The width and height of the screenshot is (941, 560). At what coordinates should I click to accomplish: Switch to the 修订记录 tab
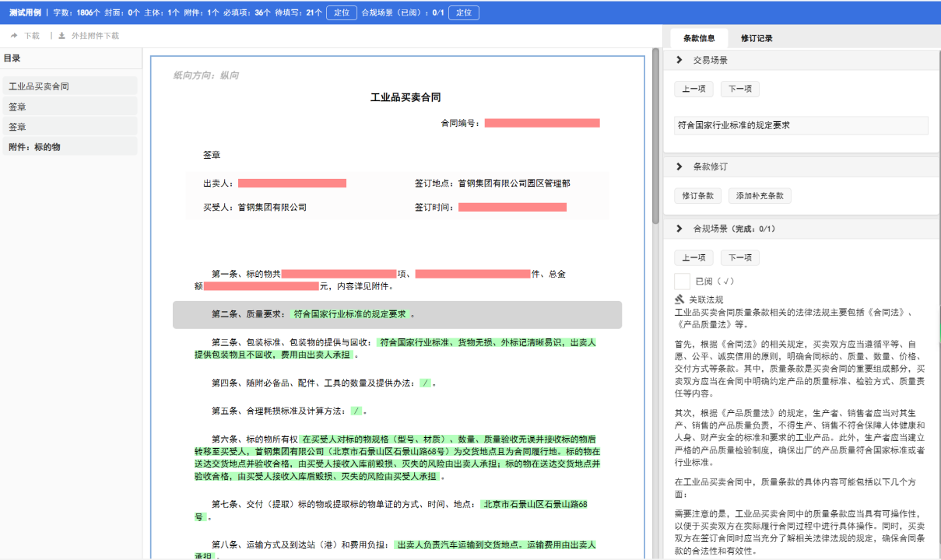tap(757, 38)
